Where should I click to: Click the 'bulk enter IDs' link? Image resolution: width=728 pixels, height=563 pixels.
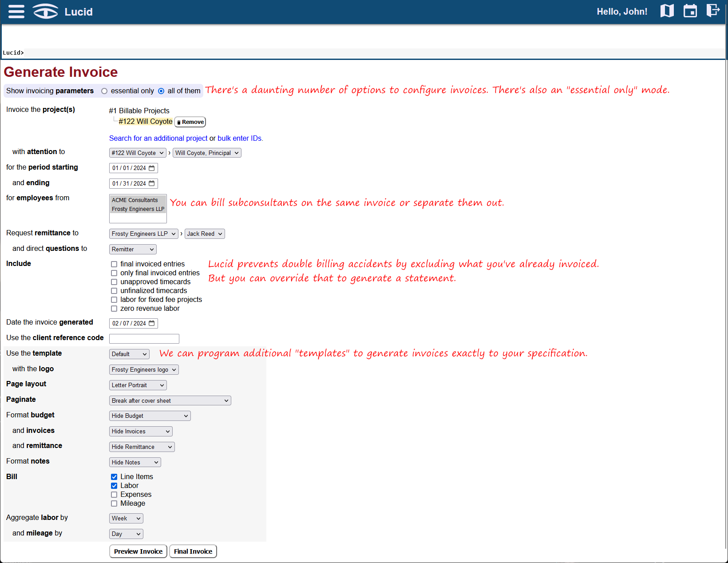click(239, 138)
